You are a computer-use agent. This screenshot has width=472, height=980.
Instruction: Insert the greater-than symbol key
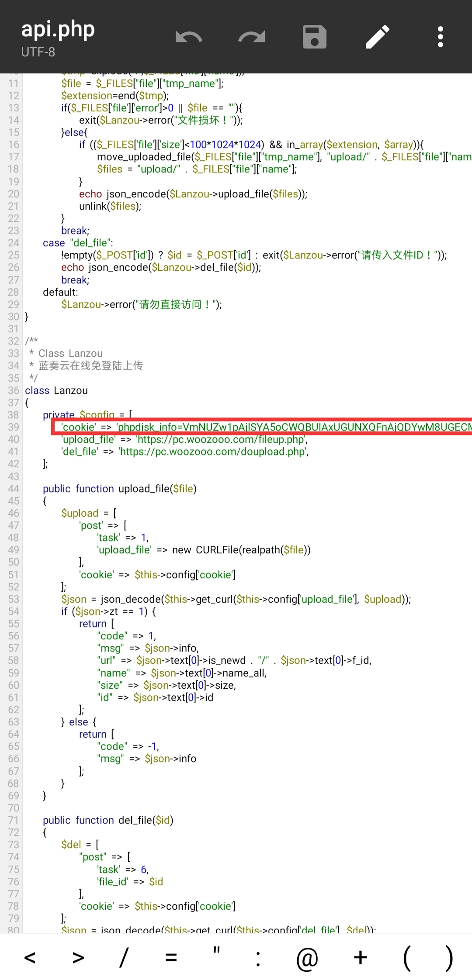[78, 958]
